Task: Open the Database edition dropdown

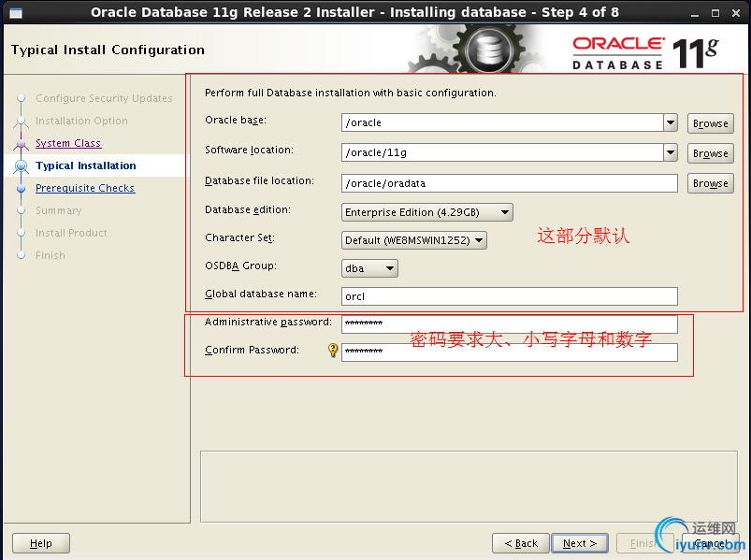Action: [x=426, y=212]
